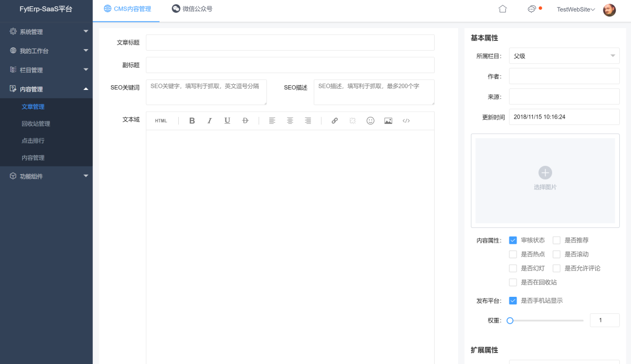Open 回收站管理 in the sidebar
The height and width of the screenshot is (364, 631).
pos(36,124)
